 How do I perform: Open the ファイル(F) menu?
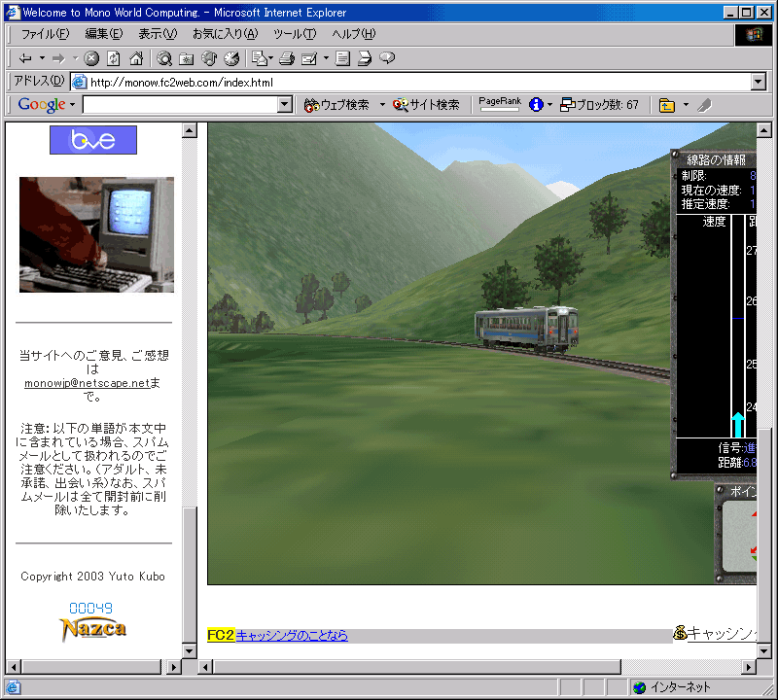(x=45, y=34)
